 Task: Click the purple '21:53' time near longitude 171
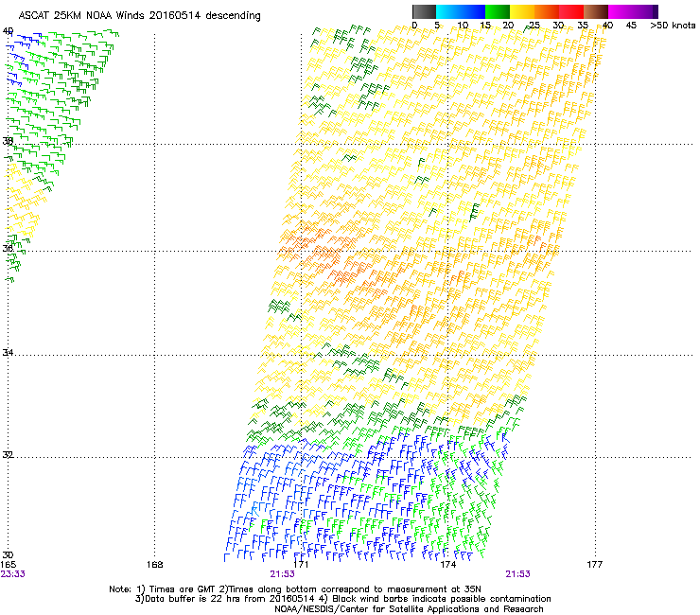coord(282,574)
